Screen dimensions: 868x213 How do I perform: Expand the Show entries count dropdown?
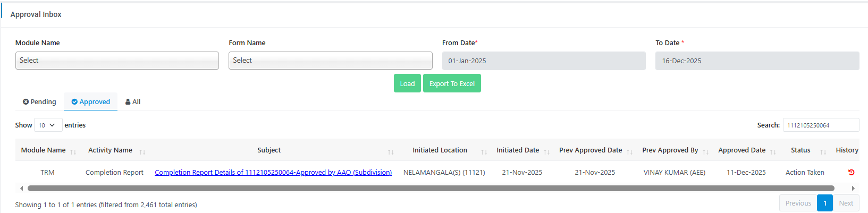[x=48, y=125]
